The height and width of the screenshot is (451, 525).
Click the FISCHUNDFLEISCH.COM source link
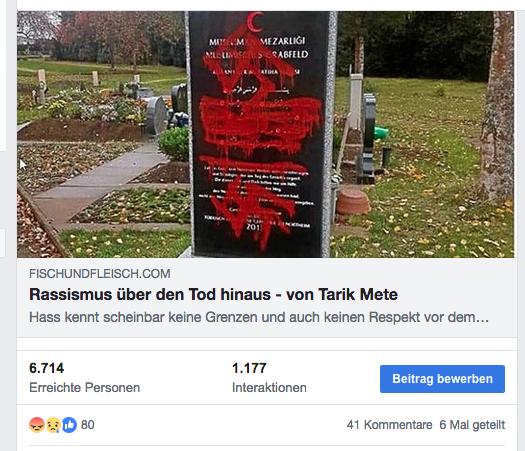pyautogui.click(x=100, y=274)
